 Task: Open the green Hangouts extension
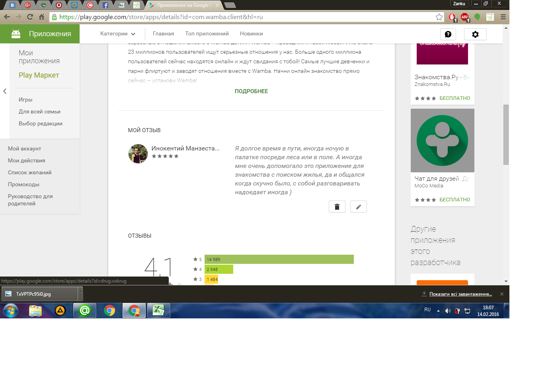(477, 17)
